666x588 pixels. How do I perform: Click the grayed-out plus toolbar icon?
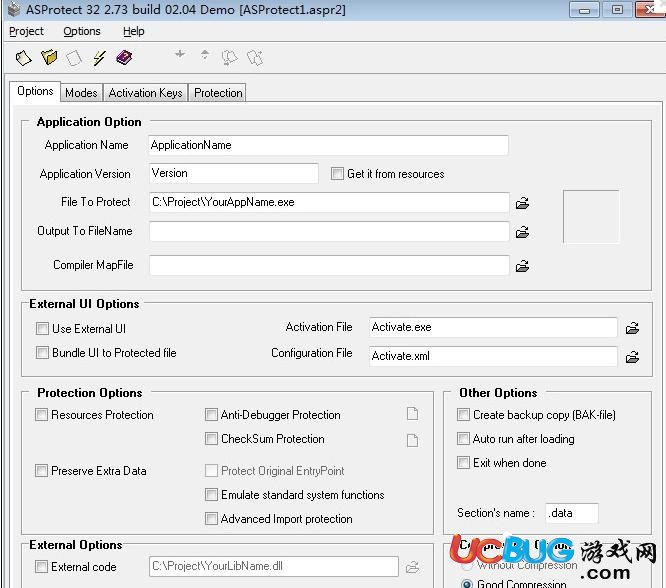[x=180, y=54]
